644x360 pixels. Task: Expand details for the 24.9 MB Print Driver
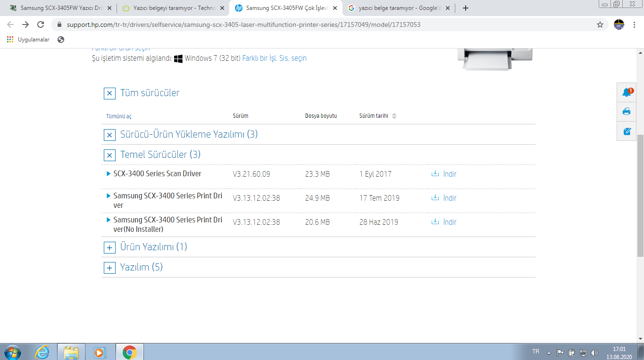[109, 196]
